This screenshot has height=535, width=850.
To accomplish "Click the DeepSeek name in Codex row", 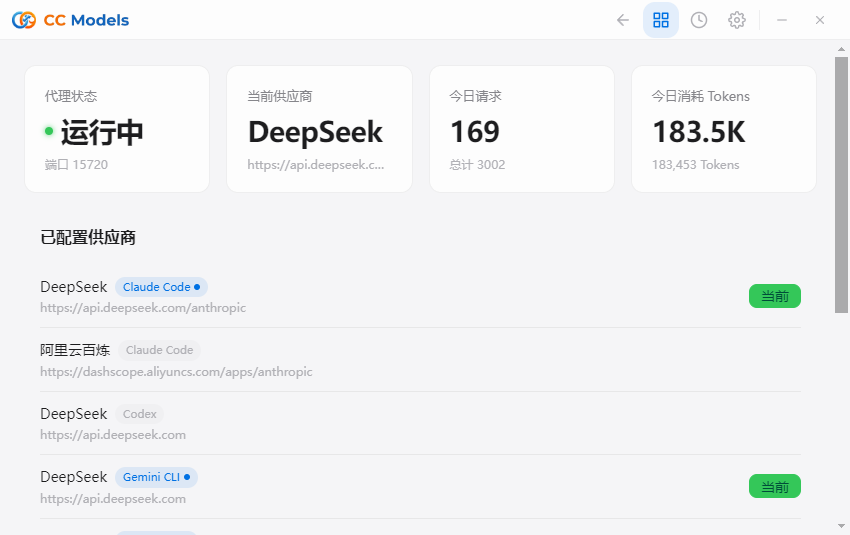I will (x=74, y=414).
